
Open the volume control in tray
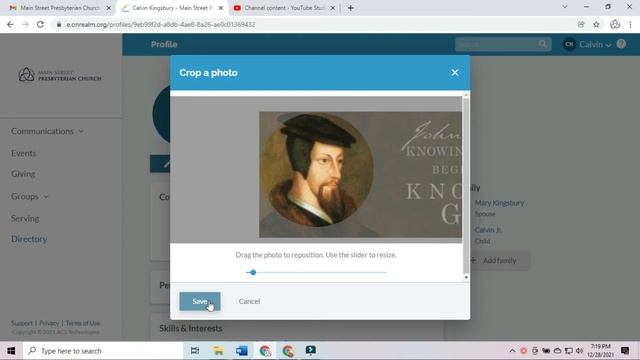pyautogui.click(x=579, y=351)
